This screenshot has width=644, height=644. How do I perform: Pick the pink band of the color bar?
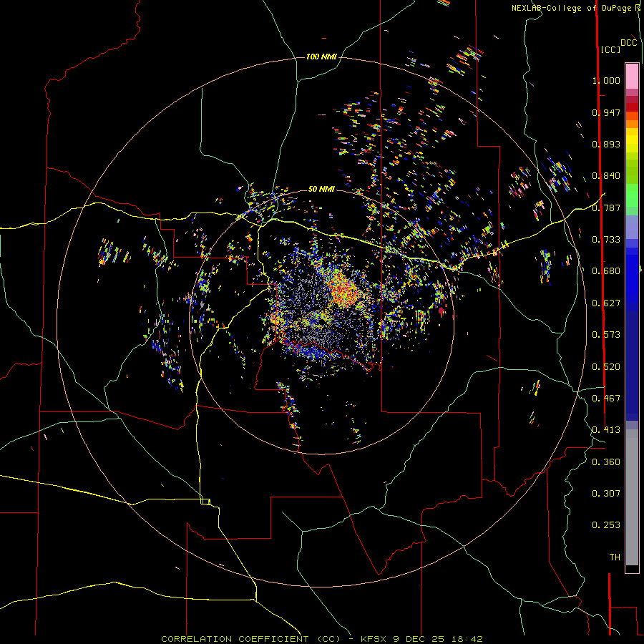pos(632,76)
